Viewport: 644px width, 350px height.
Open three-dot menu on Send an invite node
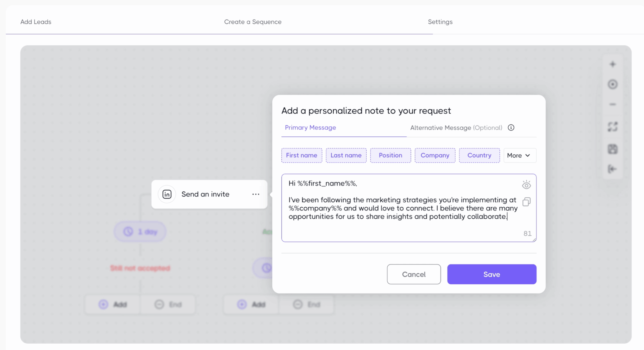[256, 194]
